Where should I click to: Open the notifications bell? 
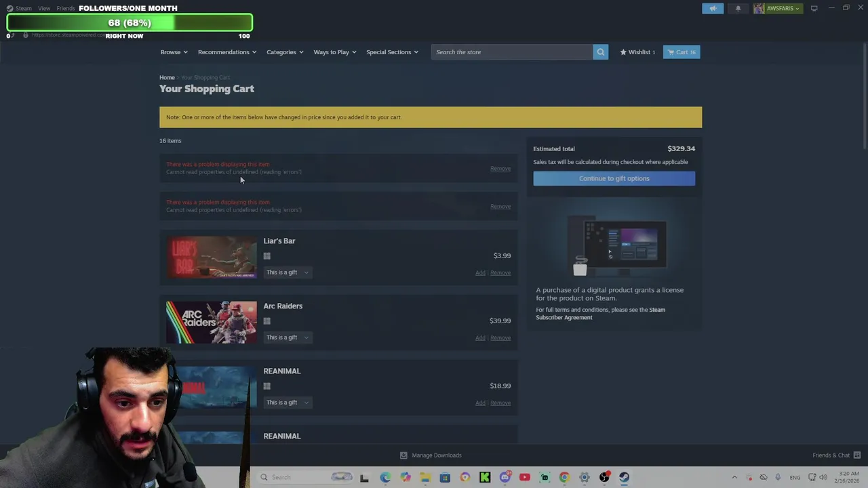pos(738,8)
